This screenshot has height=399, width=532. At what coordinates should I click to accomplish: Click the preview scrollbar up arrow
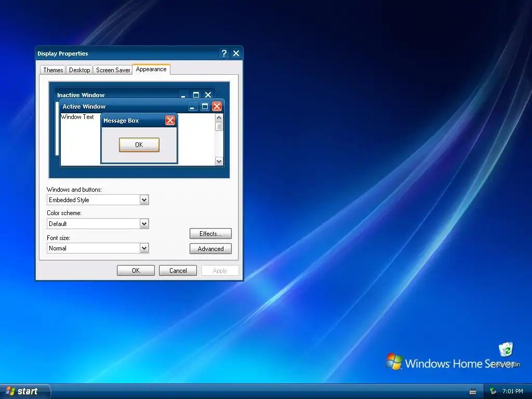[219, 118]
